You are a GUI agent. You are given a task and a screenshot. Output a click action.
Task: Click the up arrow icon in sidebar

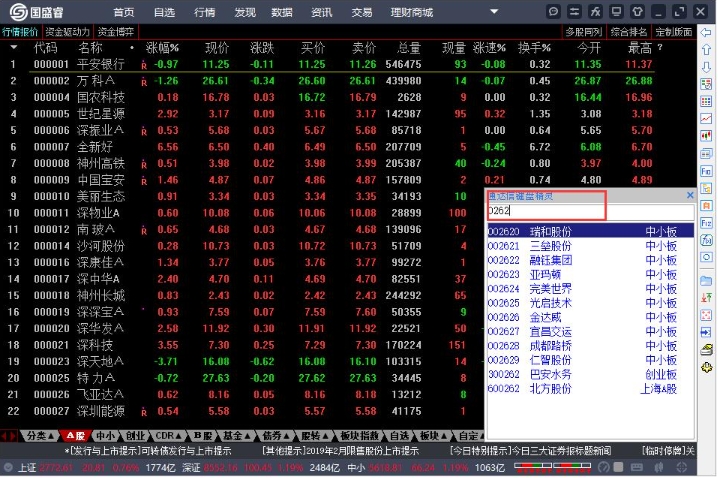pyautogui.click(x=707, y=49)
